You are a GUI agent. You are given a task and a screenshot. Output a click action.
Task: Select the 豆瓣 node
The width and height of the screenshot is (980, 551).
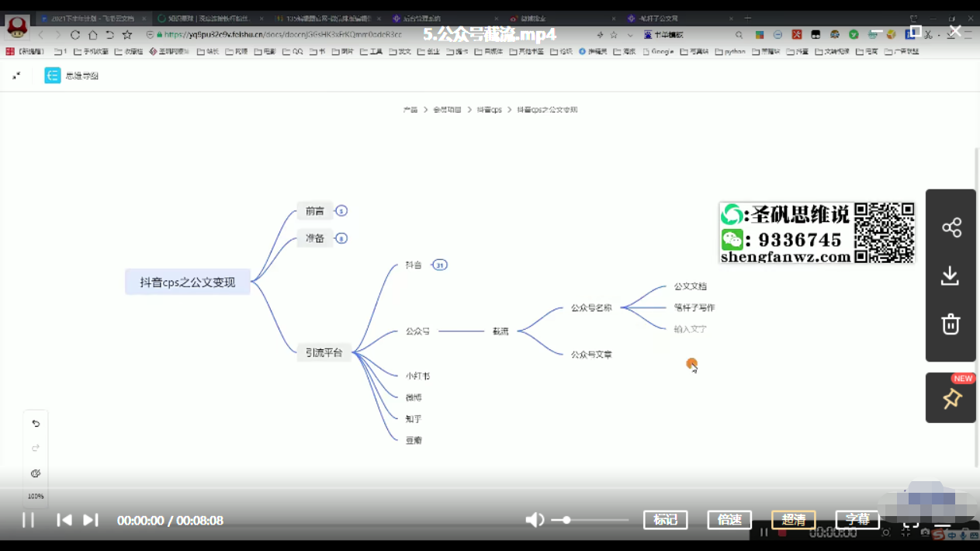(414, 441)
